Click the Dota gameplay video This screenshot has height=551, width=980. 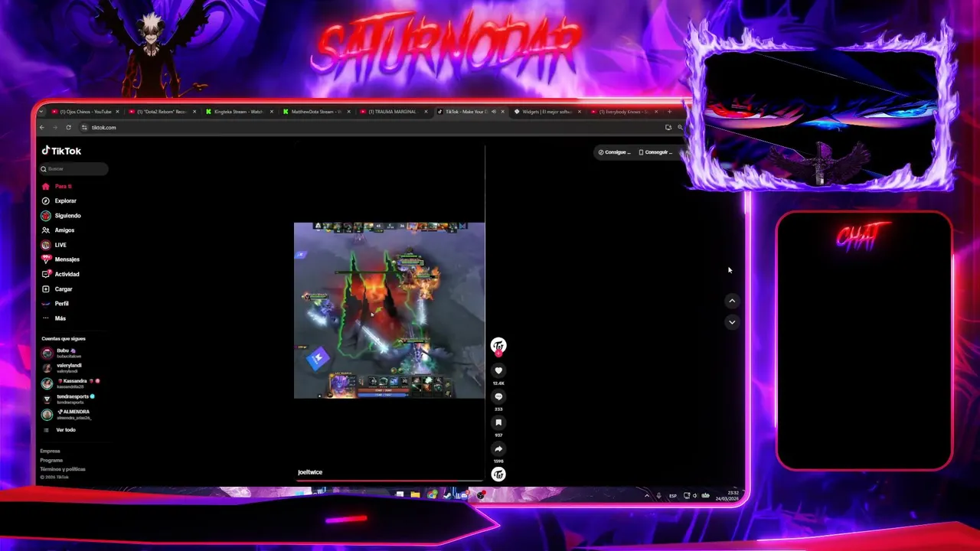pos(389,311)
